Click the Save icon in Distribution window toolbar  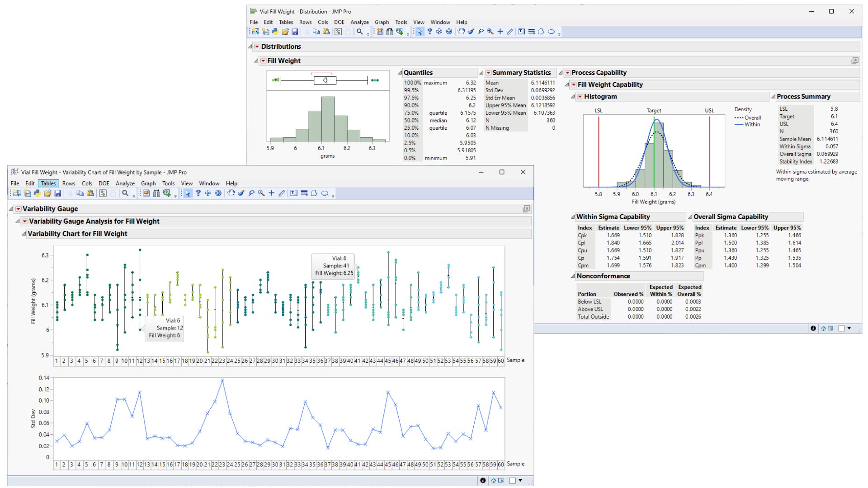(x=295, y=32)
